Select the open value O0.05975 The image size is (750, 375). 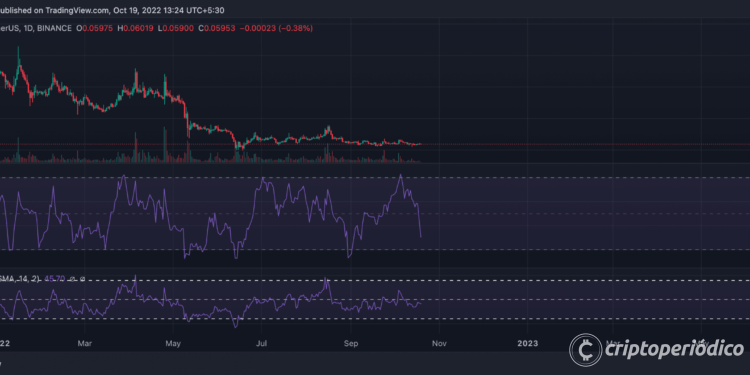[x=95, y=28]
